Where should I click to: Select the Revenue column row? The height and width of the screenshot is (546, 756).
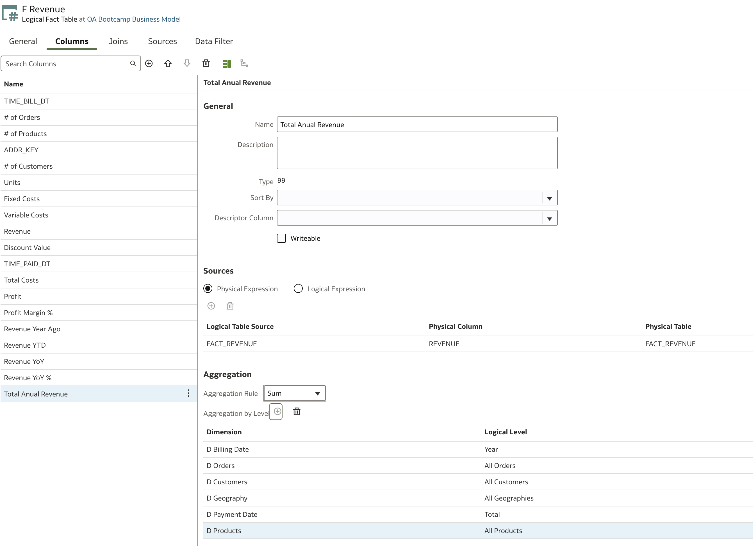[99, 231]
